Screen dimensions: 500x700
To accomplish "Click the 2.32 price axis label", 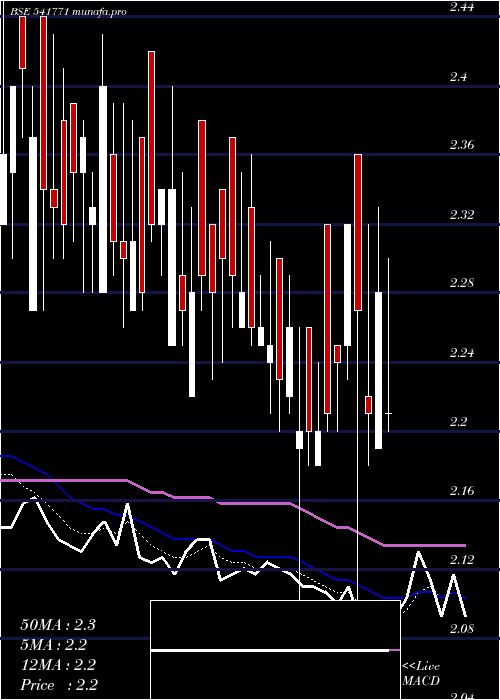I will coord(462,215).
